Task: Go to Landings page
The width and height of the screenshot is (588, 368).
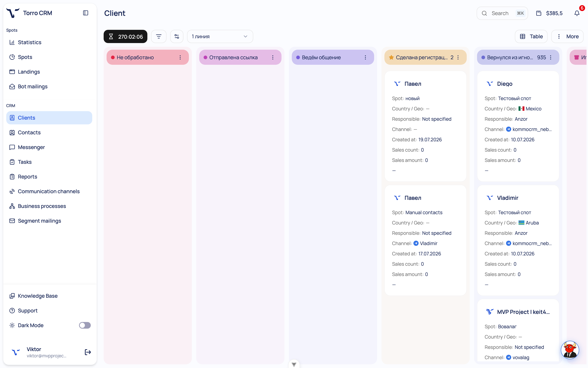Action: pos(49,72)
